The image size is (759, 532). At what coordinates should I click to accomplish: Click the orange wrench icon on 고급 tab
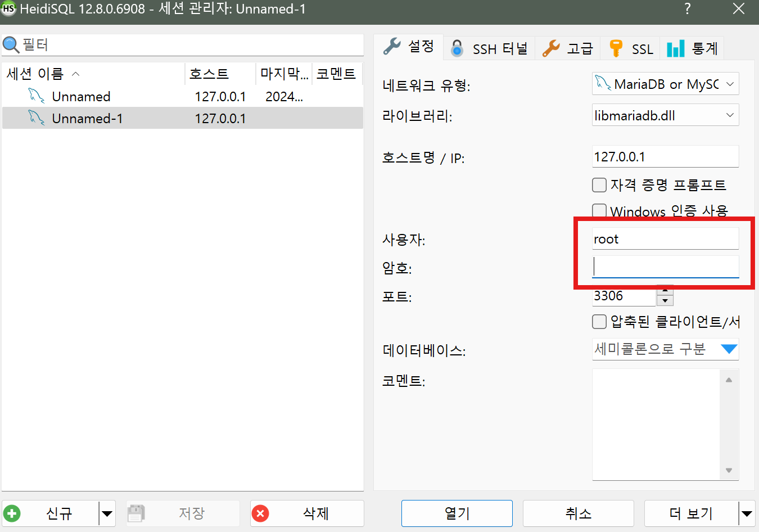pyautogui.click(x=551, y=48)
